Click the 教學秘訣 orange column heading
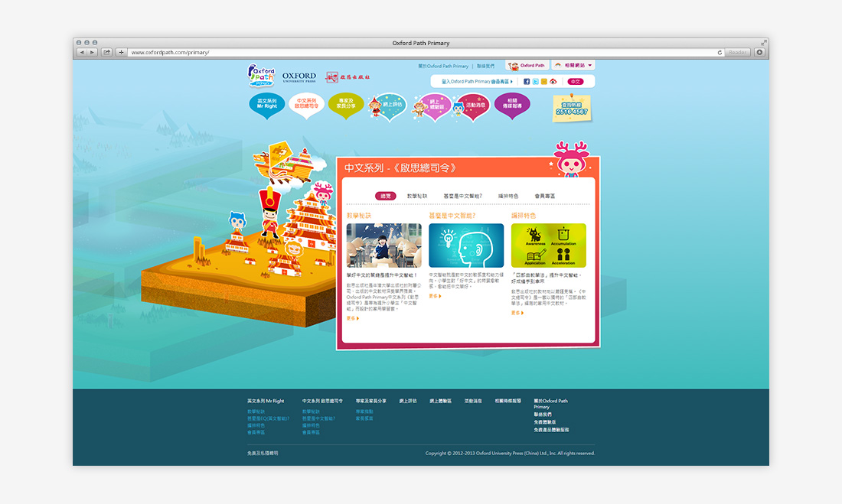 click(x=359, y=216)
